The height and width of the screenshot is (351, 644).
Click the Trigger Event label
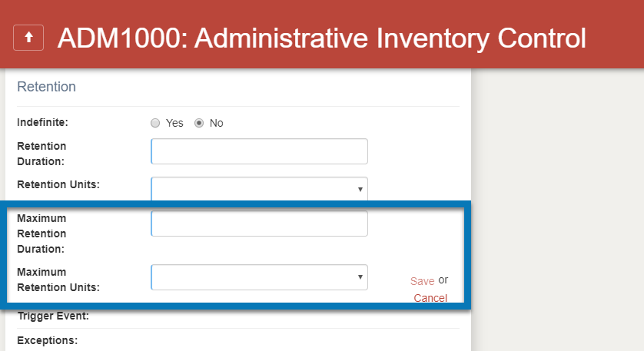[53, 316]
